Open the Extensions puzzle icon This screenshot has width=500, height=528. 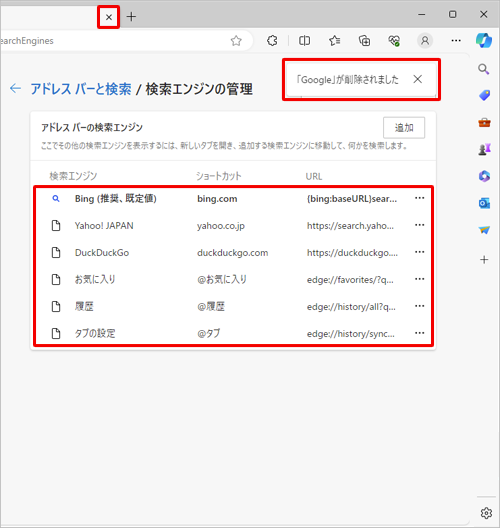point(272,41)
